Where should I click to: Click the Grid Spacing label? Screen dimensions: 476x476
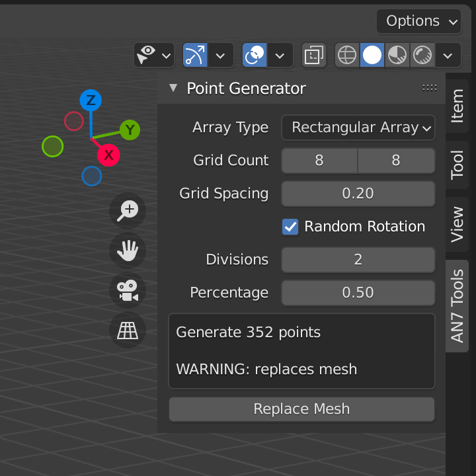224,193
